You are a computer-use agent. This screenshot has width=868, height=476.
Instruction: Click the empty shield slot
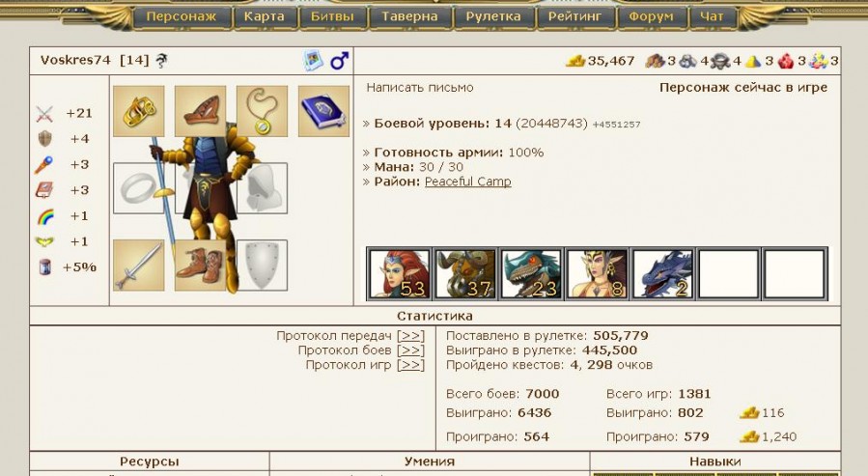point(262,266)
